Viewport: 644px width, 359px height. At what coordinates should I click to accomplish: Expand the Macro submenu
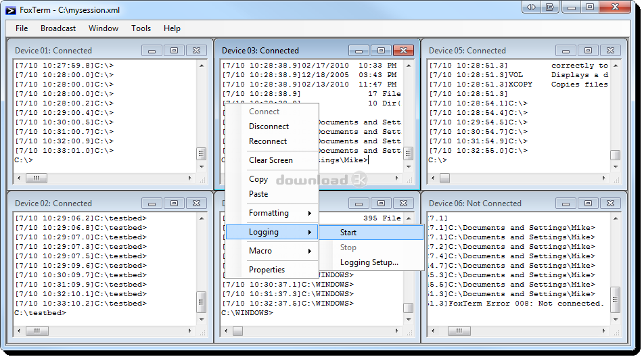pyautogui.click(x=272, y=251)
